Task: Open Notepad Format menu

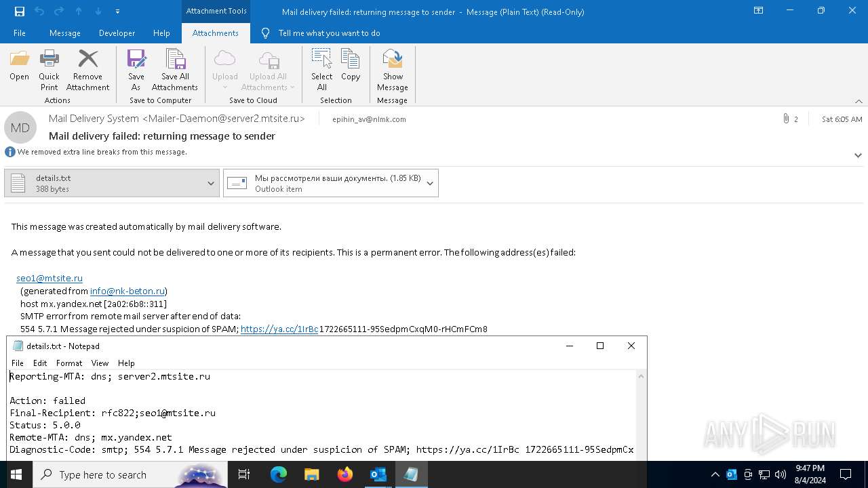Action: click(69, 363)
